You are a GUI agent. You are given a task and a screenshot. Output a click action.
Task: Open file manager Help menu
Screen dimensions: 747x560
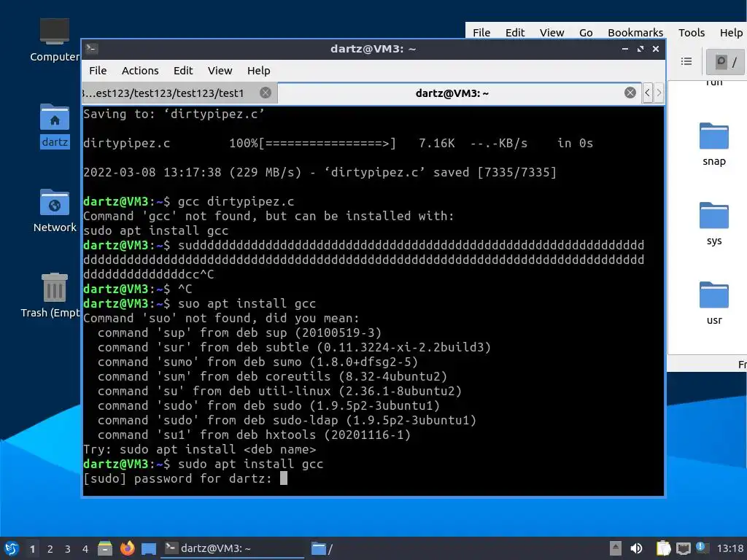731,32
